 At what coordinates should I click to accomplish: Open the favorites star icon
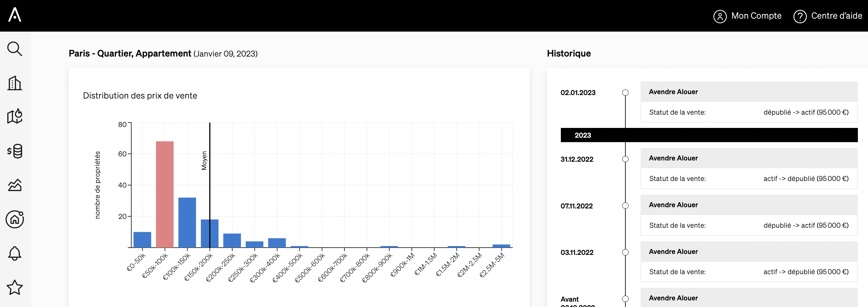[x=15, y=287]
